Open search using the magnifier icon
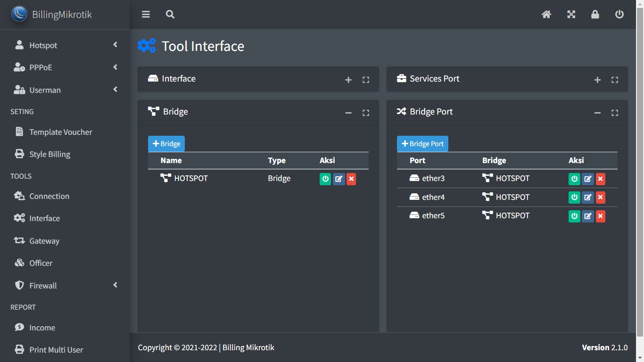Screen dimensions: 644x362 click(x=170, y=15)
